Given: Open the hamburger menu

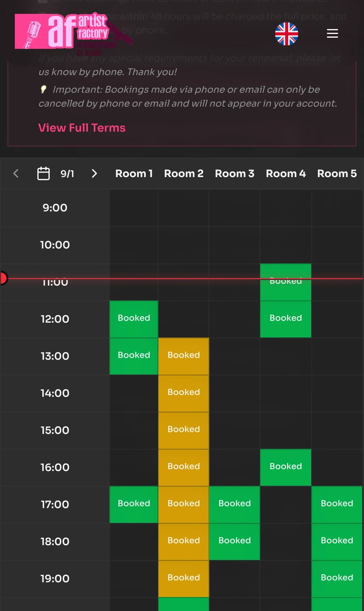Looking at the screenshot, I should [332, 33].
